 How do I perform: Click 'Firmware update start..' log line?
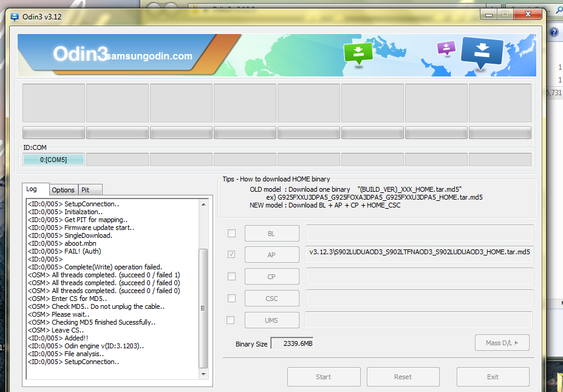(x=81, y=228)
